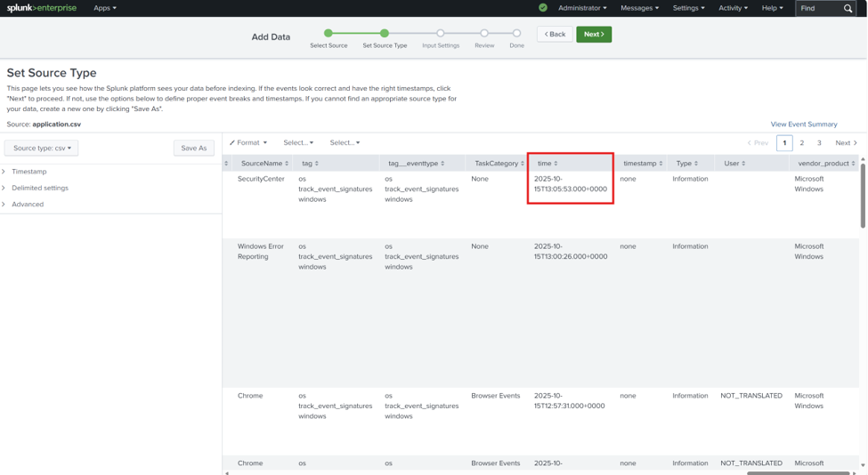Click the Select Source step circle

coord(329,33)
